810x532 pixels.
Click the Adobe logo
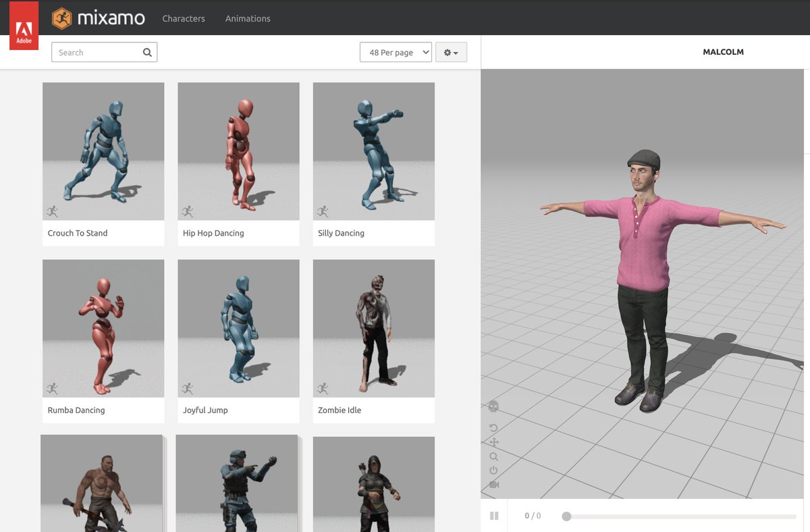[24, 25]
